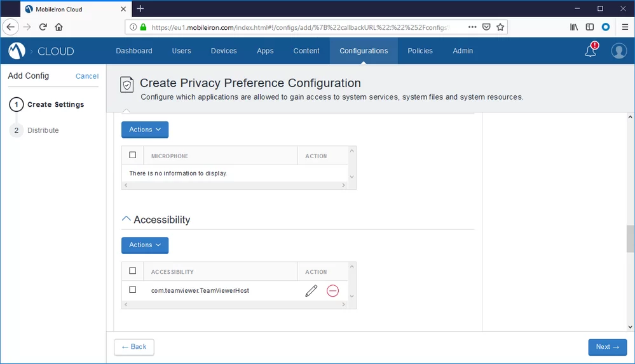Click the MobileIron Cloud logo
The image size is (635, 364).
(x=17, y=51)
